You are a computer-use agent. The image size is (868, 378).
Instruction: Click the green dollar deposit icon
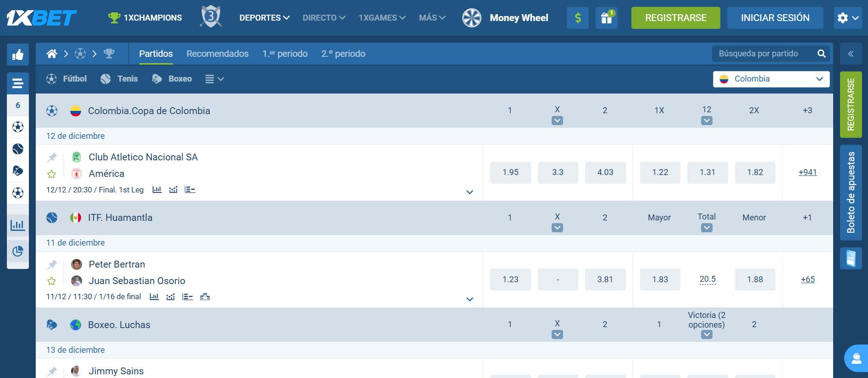click(x=578, y=18)
